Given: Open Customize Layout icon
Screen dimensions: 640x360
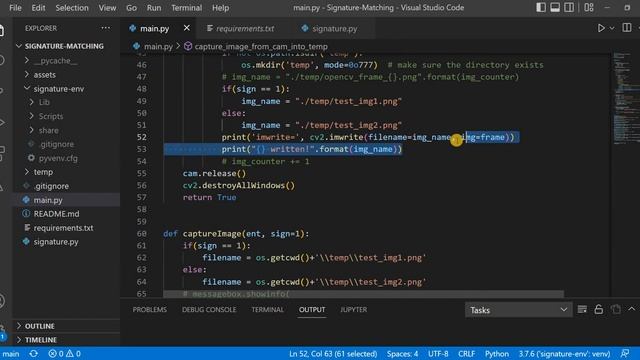Looking at the screenshot, I should [589, 7].
